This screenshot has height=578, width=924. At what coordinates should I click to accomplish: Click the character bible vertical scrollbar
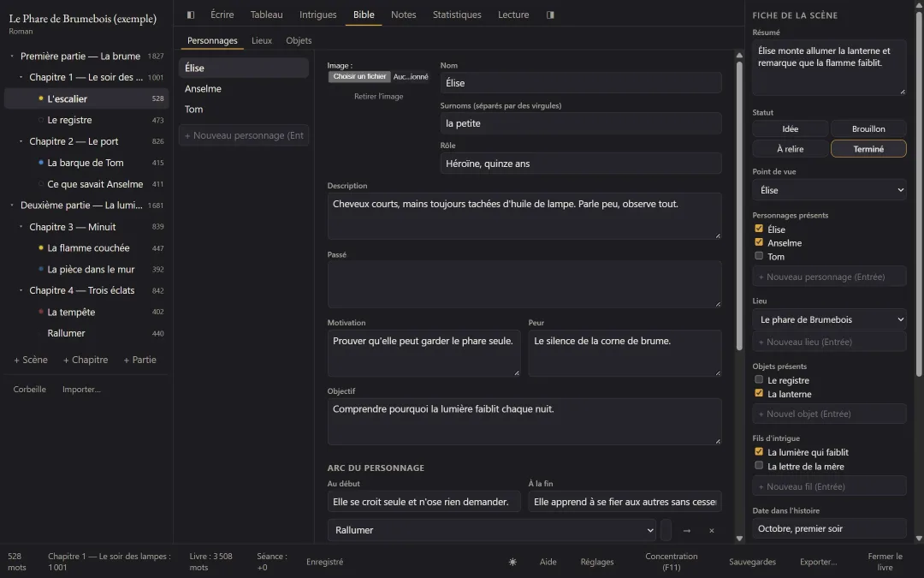(739, 206)
